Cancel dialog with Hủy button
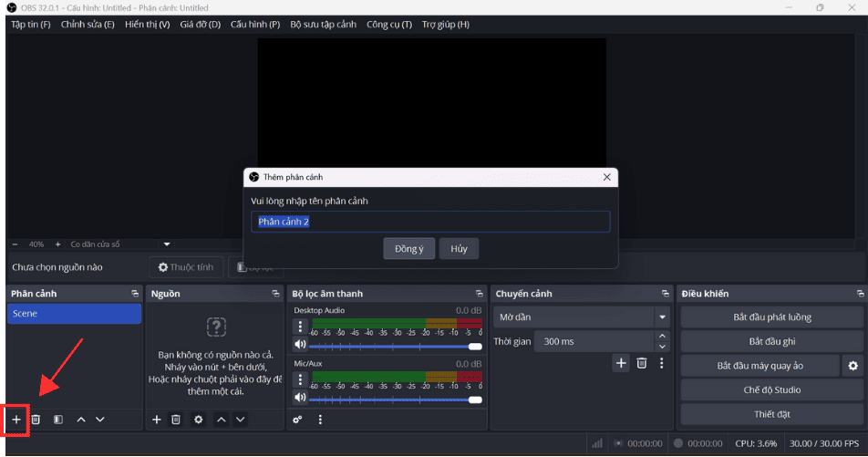Image resolution: width=868 pixels, height=457 pixels. (459, 249)
